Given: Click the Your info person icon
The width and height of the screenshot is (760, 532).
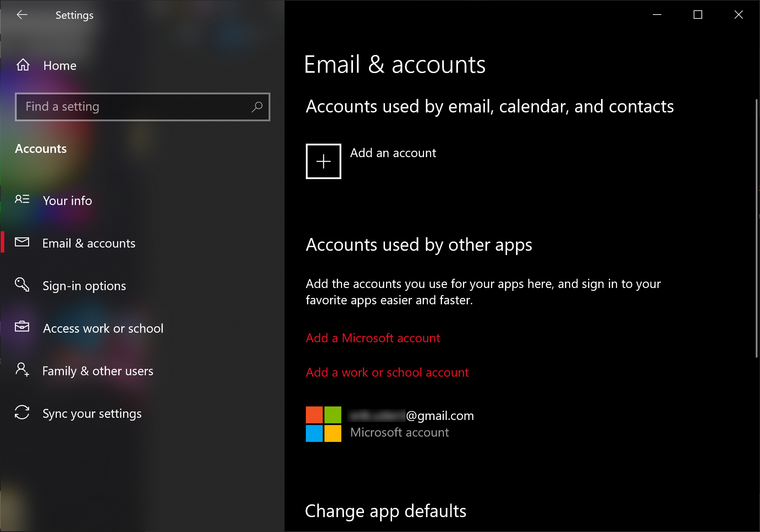Looking at the screenshot, I should [x=22, y=199].
